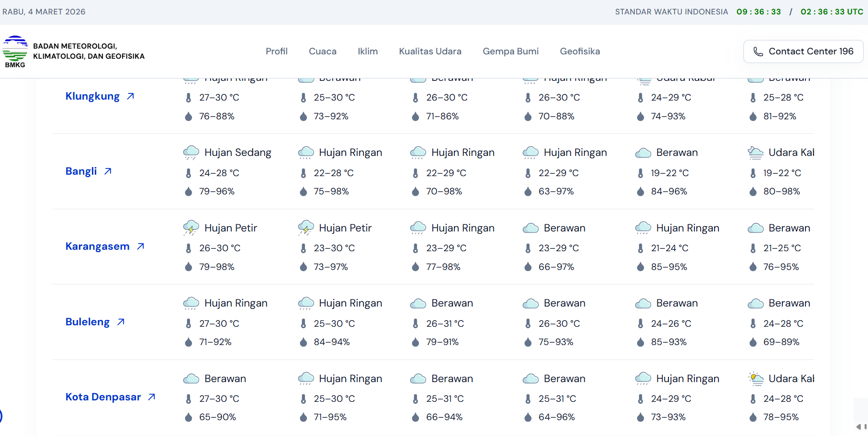
Task: Click Karangasem's first Hujan Petir thunderstorm icon
Action: 191,228
